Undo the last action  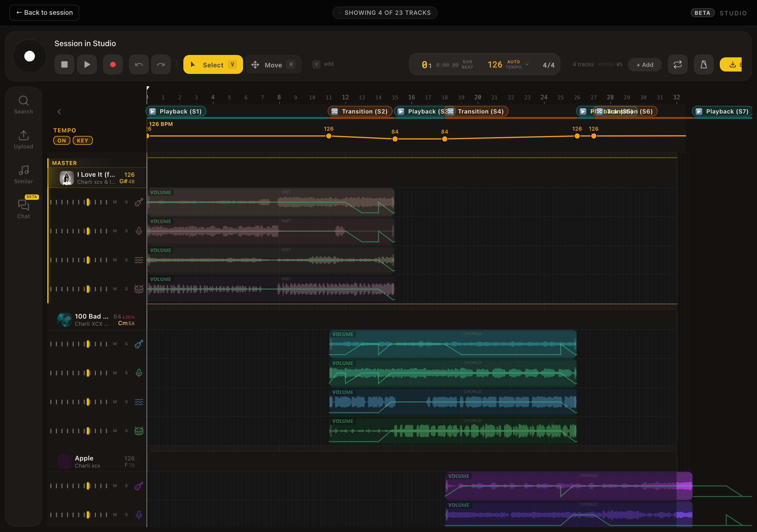tap(139, 64)
